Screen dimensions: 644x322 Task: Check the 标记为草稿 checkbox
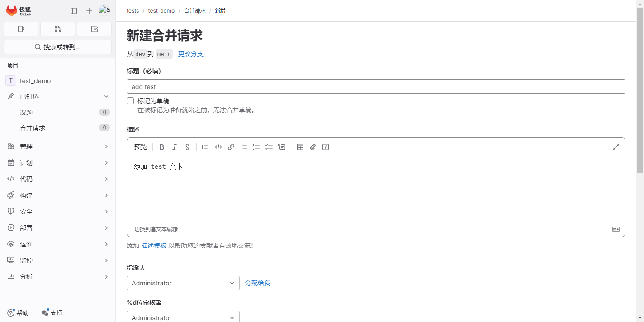tap(130, 101)
